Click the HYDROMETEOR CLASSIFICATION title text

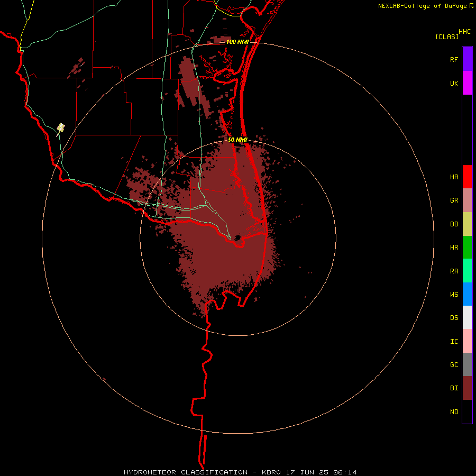[x=186, y=472]
